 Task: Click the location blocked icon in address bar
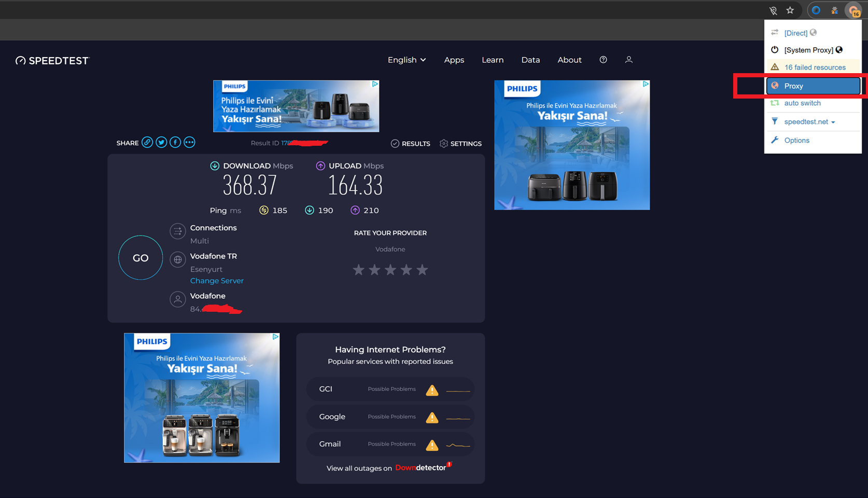(773, 10)
